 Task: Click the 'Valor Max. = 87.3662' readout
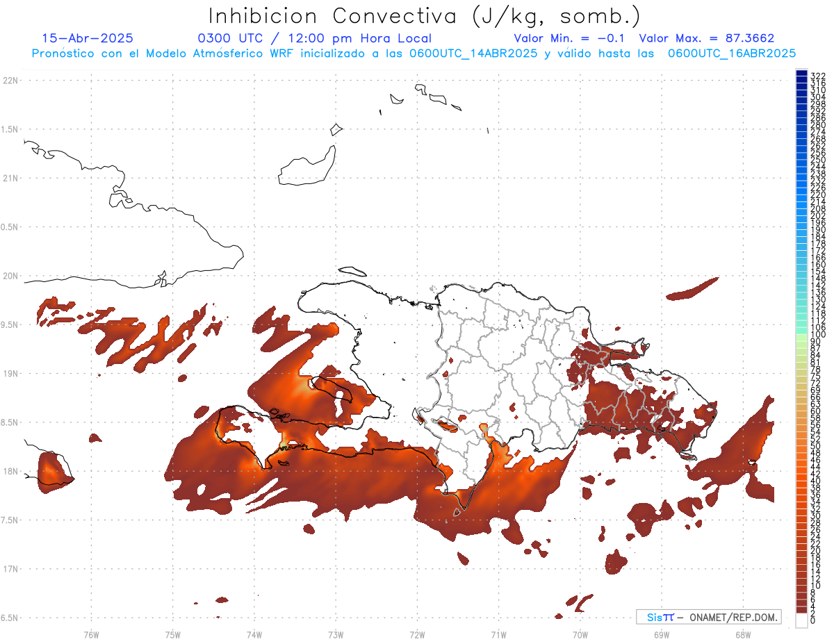707,38
